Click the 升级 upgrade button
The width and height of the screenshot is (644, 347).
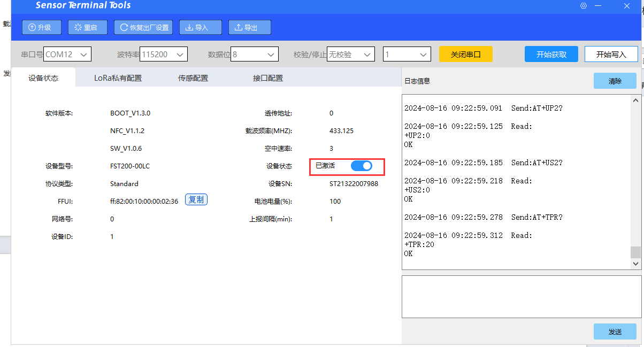pos(42,27)
